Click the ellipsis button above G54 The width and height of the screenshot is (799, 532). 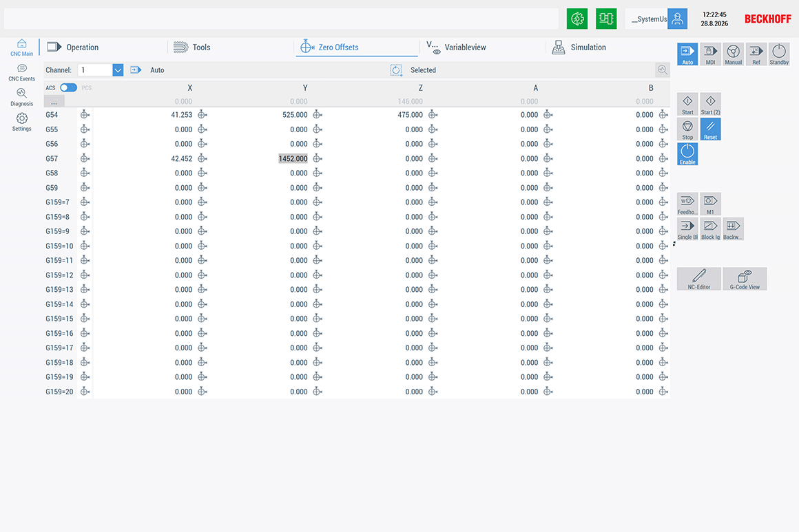point(54,102)
